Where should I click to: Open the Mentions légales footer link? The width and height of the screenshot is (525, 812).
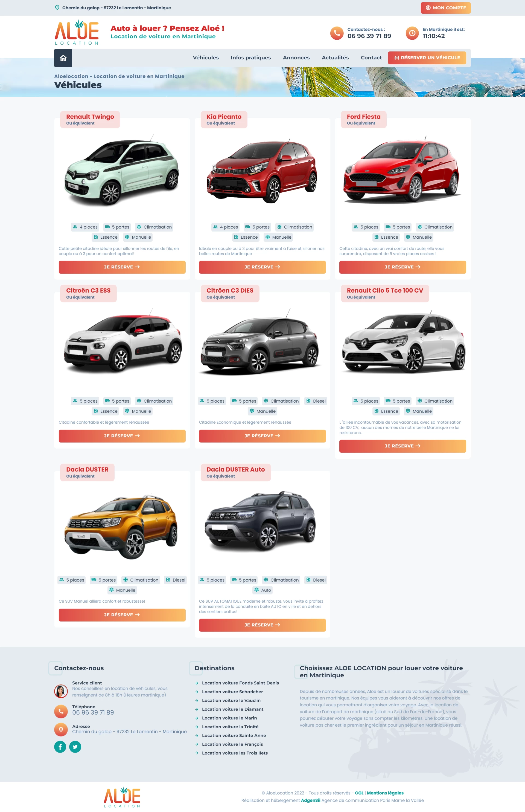[385, 793]
